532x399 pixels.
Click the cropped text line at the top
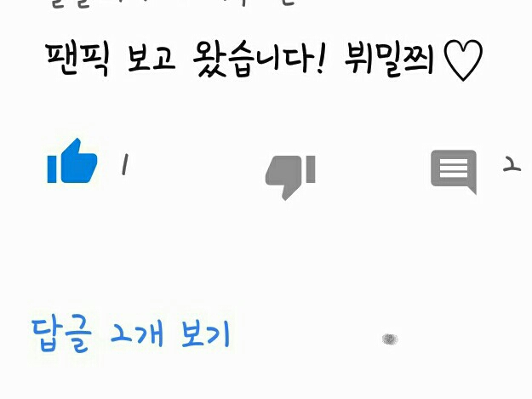pyautogui.click(x=173, y=3)
